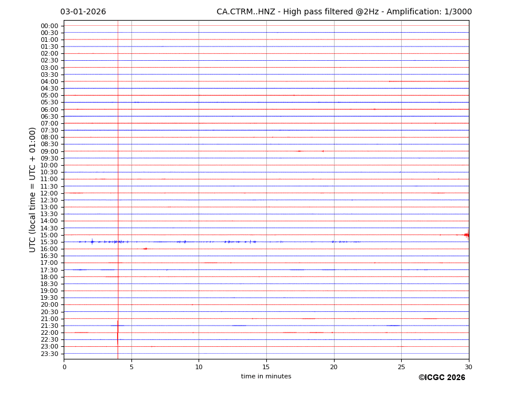Click the 12:00 time row label
This screenshot has height=399, width=532.
click(x=49, y=193)
